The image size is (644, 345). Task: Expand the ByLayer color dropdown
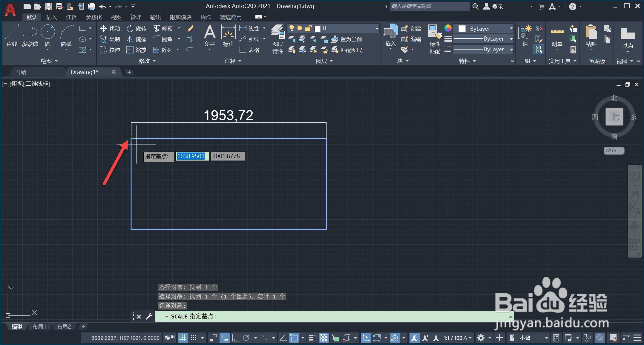(483, 29)
